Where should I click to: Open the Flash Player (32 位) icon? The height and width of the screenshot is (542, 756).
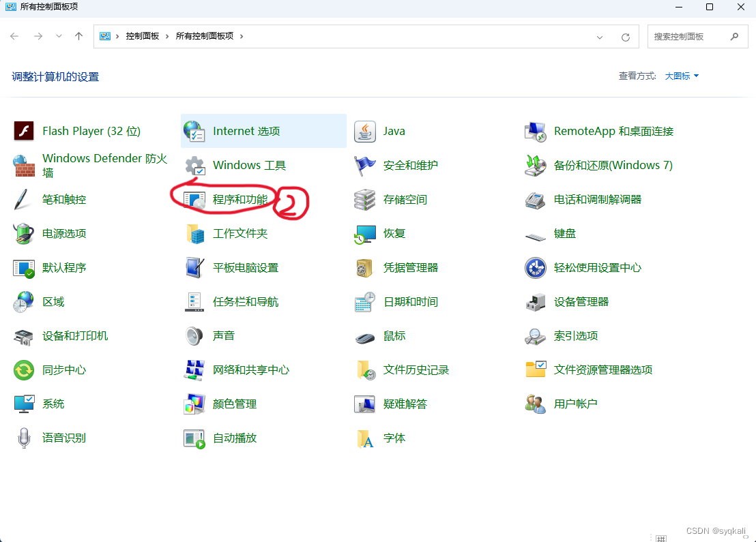[24, 131]
